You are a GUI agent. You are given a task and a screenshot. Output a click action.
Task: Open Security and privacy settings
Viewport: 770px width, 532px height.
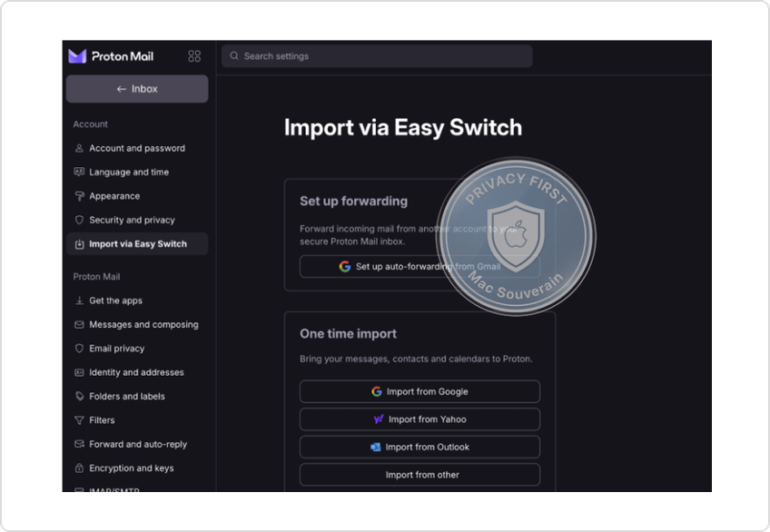pos(137,220)
